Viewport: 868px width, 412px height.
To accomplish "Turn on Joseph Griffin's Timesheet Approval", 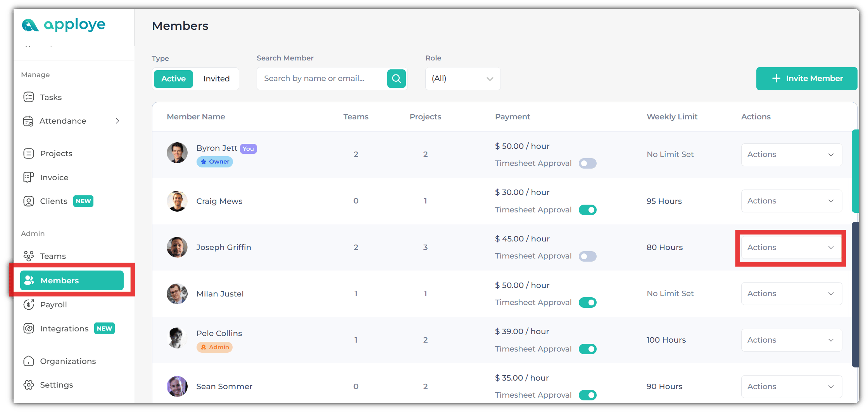I will (x=587, y=256).
